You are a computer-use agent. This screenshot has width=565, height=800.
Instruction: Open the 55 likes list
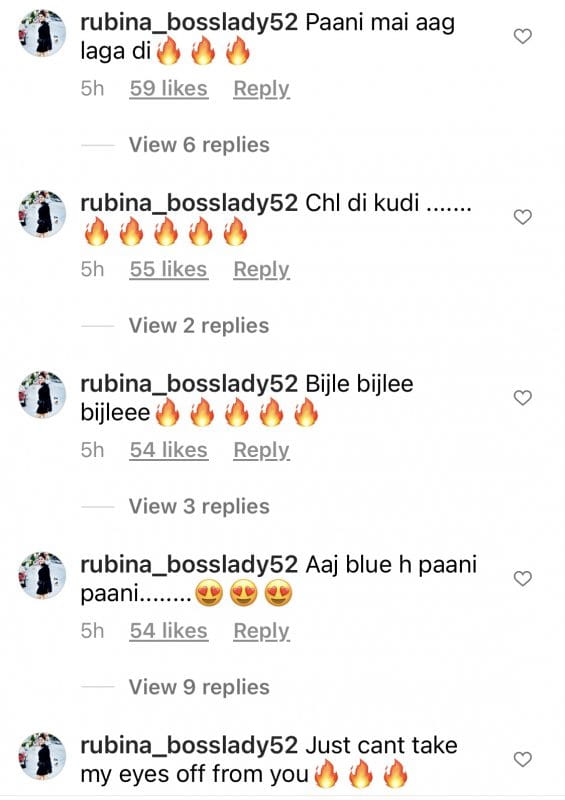tap(168, 269)
